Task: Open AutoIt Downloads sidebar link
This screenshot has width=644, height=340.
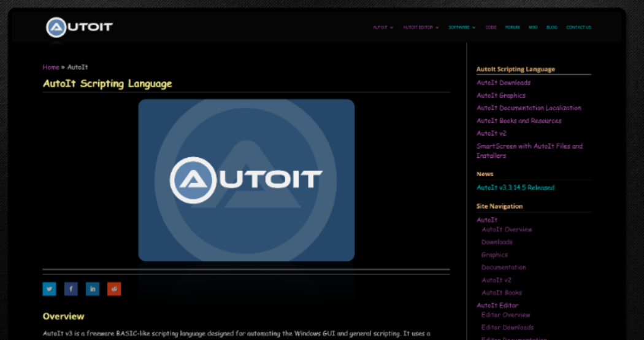Action: pyautogui.click(x=504, y=83)
